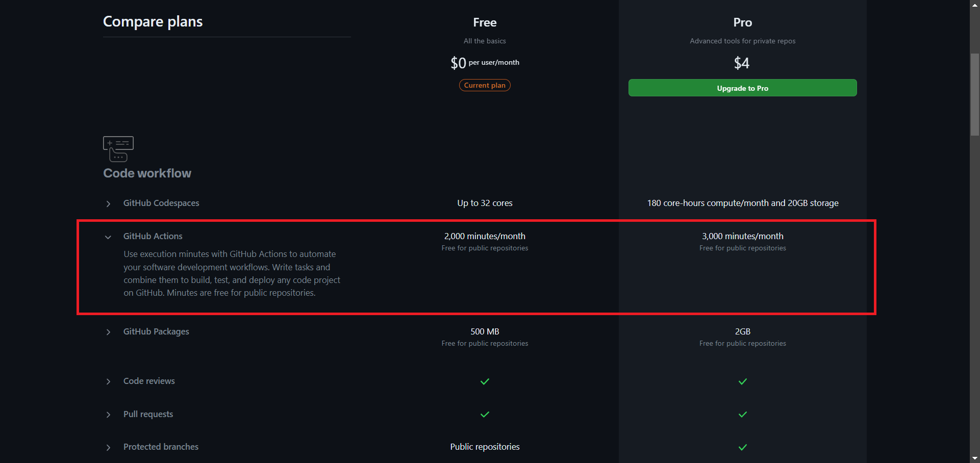Click the Free plan checkmark for Pull requests
Screen dimensions: 980x463
pos(485,415)
